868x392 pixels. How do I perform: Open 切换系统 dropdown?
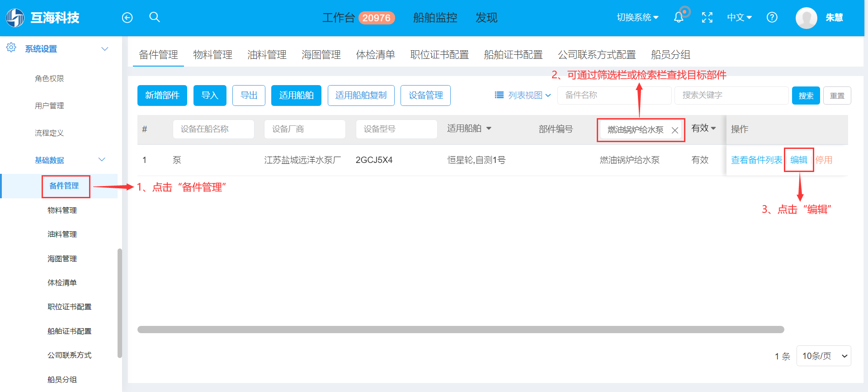click(637, 18)
